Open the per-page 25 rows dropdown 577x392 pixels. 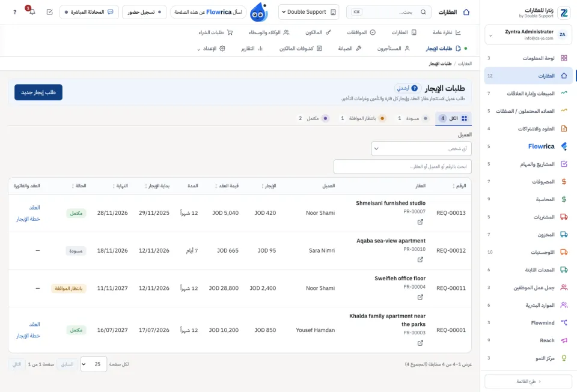(94, 364)
